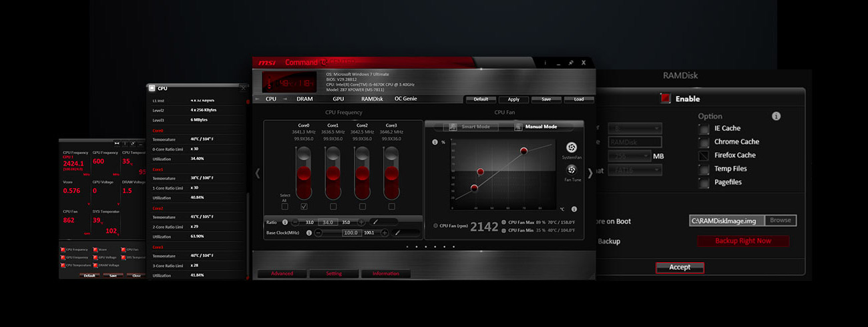
Task: Switch to the OC Genie tab
Action: (x=407, y=99)
